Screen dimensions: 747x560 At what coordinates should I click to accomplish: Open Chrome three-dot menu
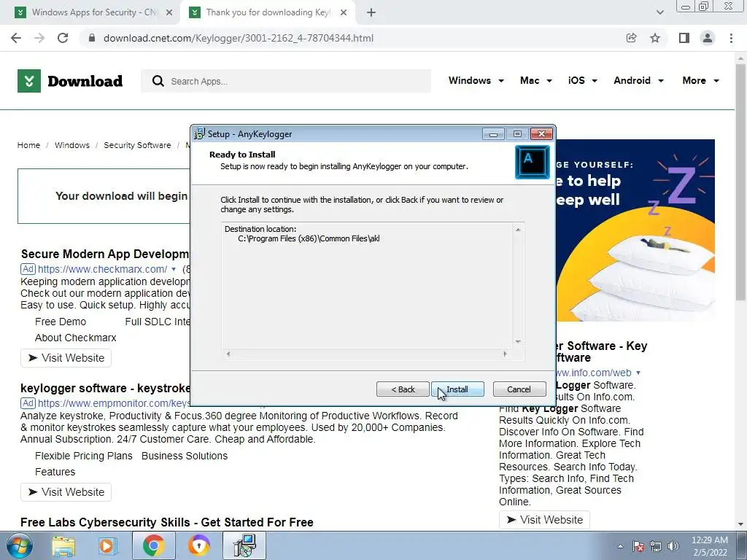click(x=731, y=38)
